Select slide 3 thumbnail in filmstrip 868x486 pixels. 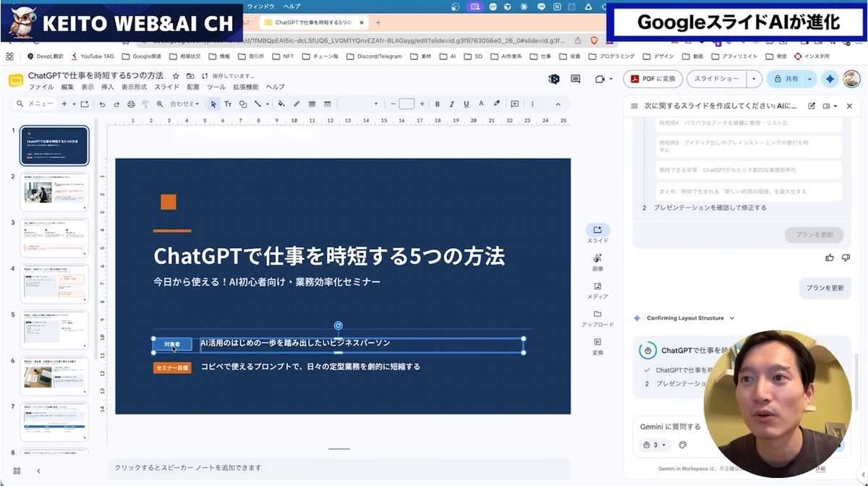point(55,238)
